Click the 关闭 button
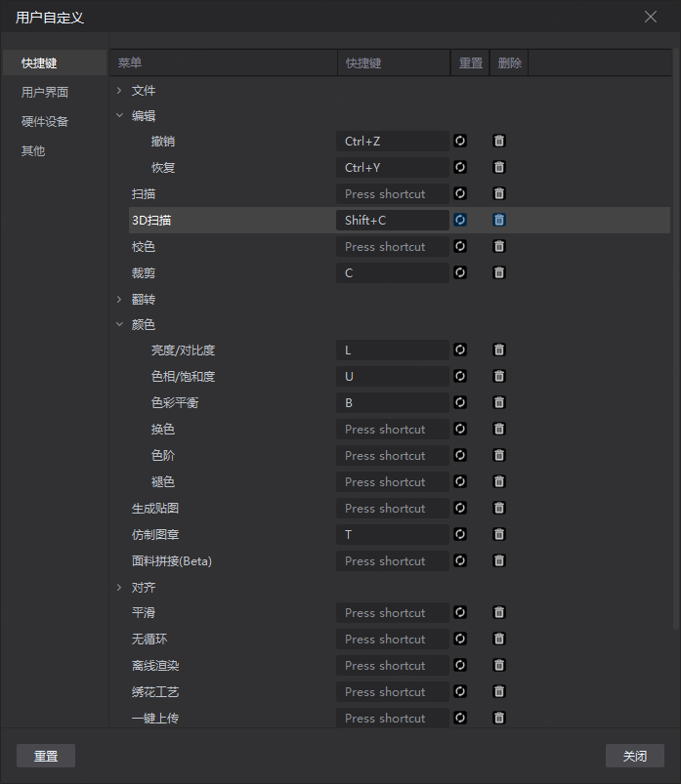The image size is (681, 784). tap(634, 756)
